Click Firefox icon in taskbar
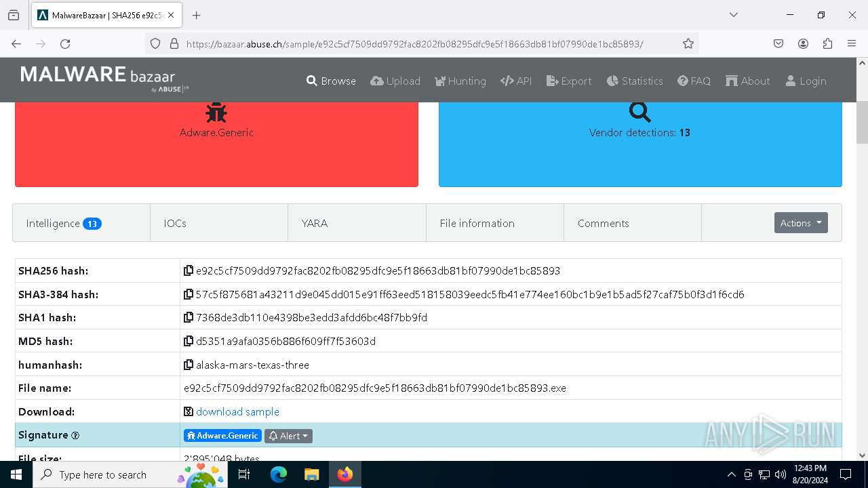Viewport: 868px width, 488px height. 345,474
